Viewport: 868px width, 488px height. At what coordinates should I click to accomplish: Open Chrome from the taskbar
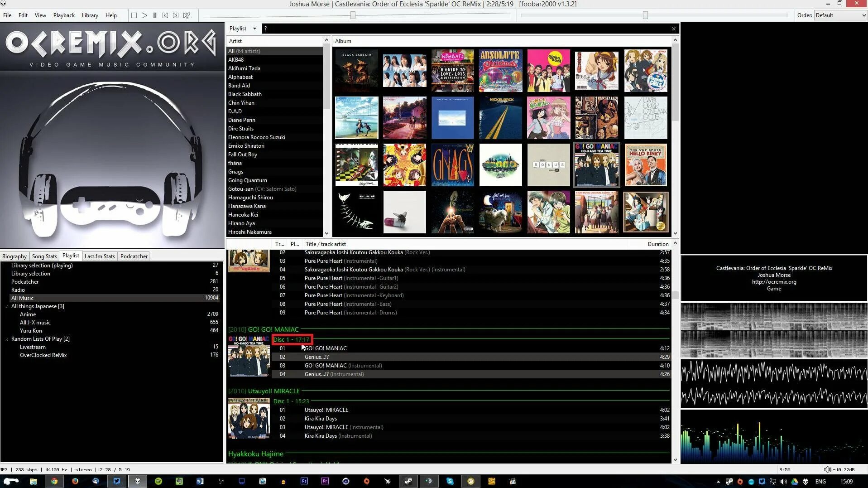click(54, 481)
